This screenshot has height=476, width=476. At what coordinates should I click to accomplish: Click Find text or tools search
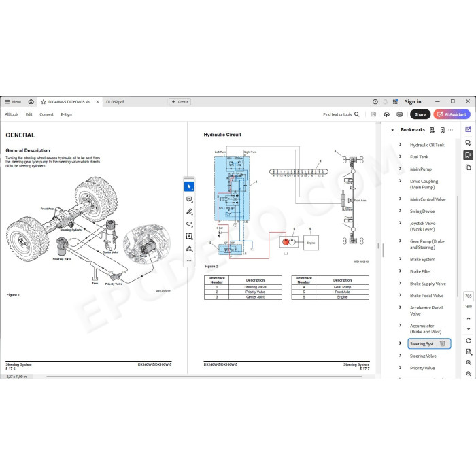tap(341, 114)
